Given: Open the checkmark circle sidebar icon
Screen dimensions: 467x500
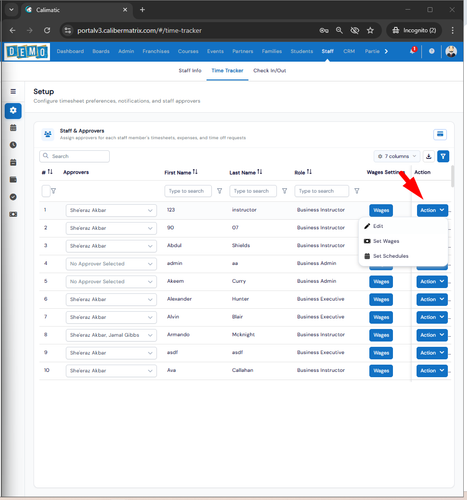Looking at the screenshot, I should click(x=13, y=197).
